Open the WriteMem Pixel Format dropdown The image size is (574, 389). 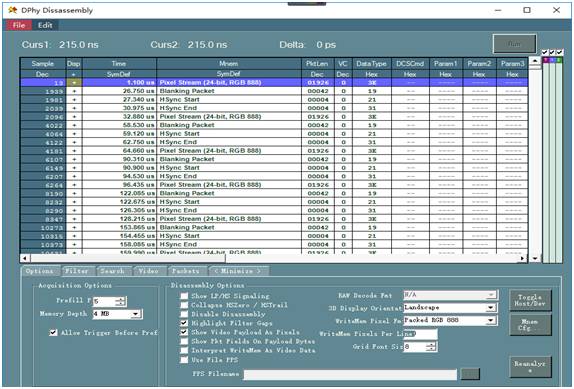point(491,321)
